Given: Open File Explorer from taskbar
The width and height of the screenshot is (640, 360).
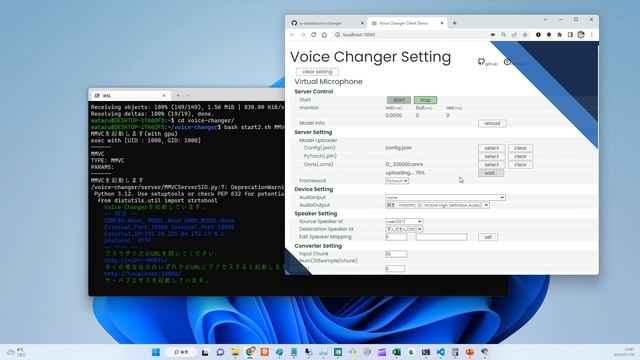Looking at the screenshot, I should (x=235, y=352).
